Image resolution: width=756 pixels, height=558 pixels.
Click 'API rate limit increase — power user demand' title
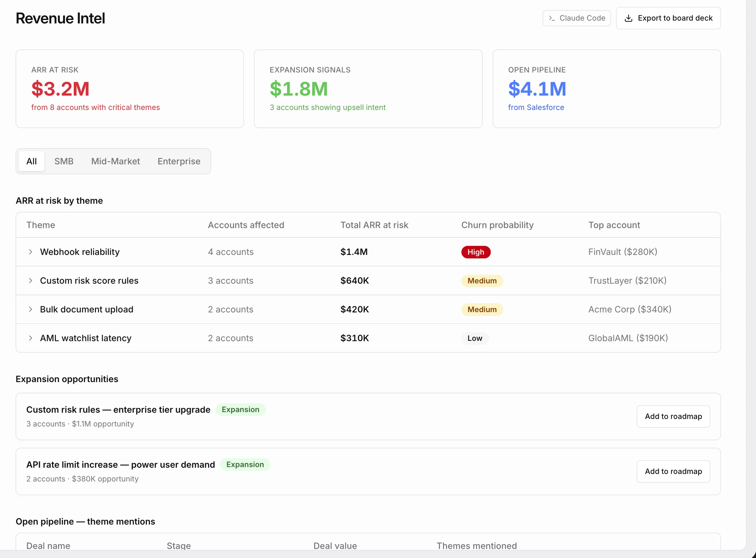[x=121, y=465]
